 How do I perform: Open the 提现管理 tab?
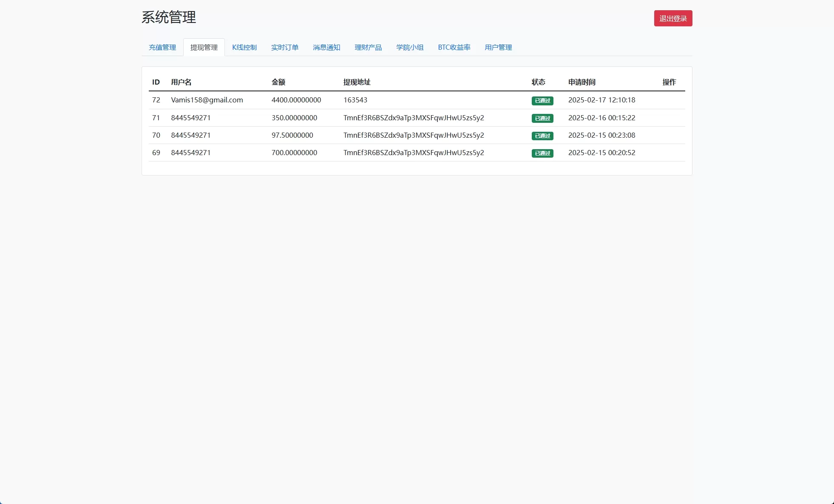[204, 47]
